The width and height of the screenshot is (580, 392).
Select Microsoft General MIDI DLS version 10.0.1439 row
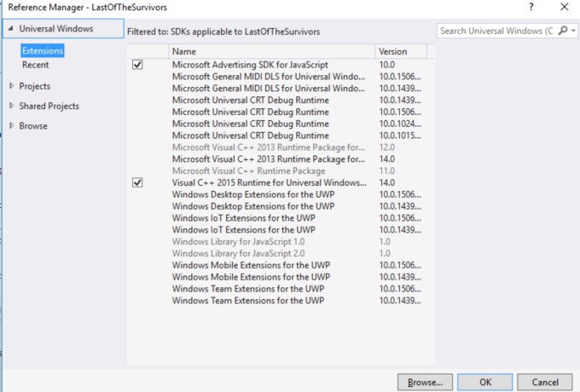click(281, 89)
